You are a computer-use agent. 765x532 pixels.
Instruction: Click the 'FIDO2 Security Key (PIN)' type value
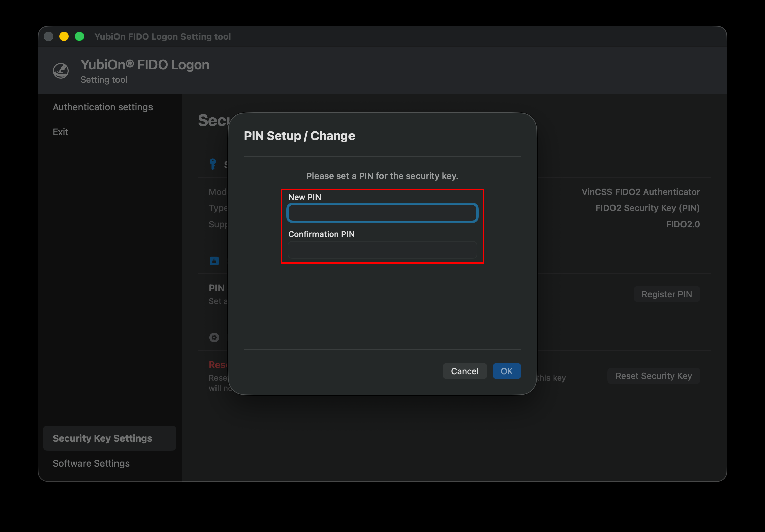click(x=647, y=208)
